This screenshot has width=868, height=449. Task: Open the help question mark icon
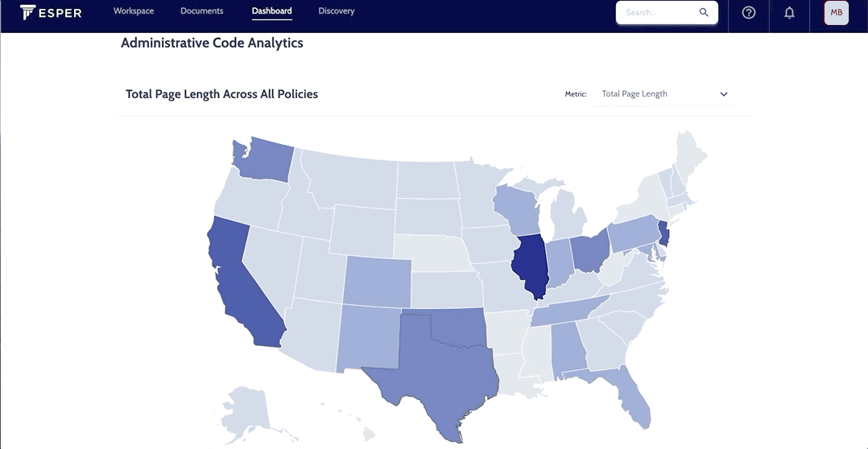[x=749, y=12]
